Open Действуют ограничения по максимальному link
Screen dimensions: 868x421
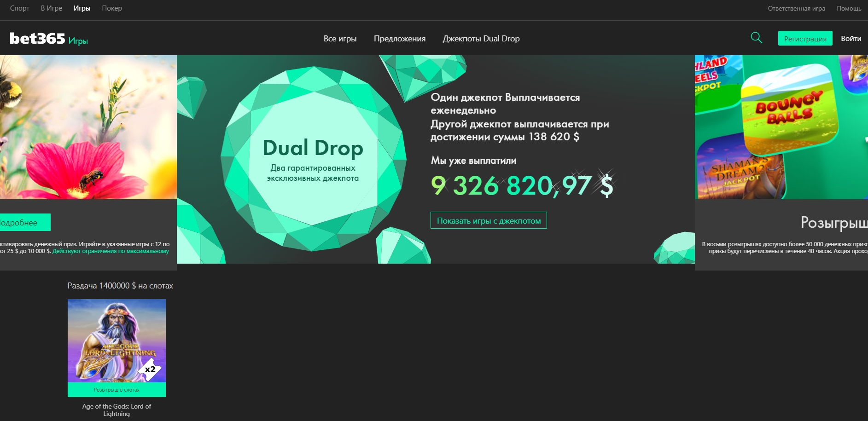click(x=111, y=251)
